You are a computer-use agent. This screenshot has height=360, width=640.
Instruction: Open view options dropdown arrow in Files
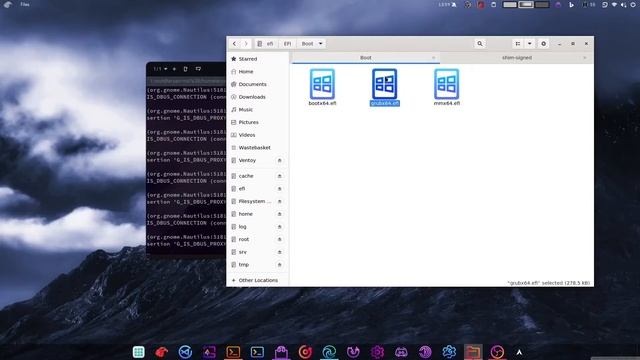529,44
